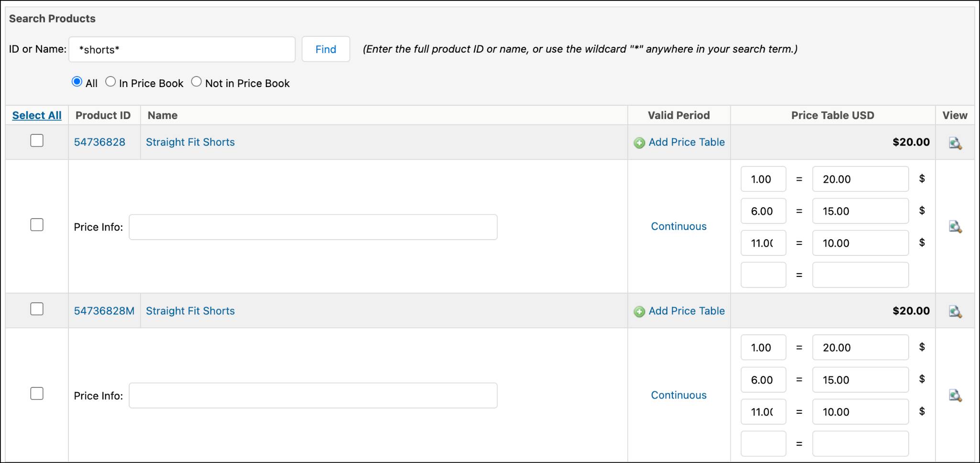Click the Name column header
Viewport: 980px width, 463px height.
coord(163,115)
